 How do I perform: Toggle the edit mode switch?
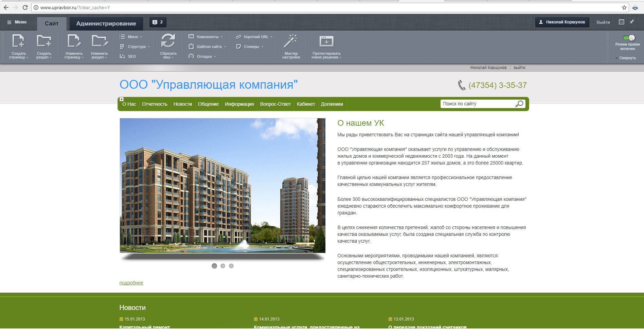point(628,38)
